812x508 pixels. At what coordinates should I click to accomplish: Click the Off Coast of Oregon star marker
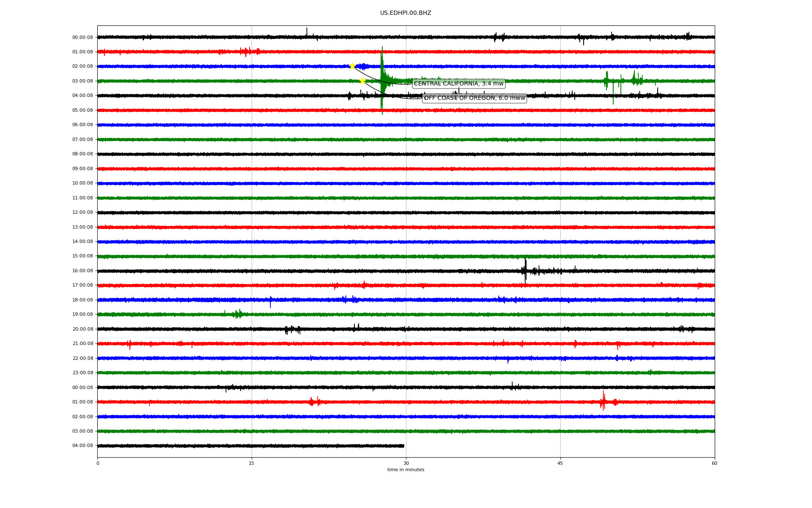[x=362, y=81]
